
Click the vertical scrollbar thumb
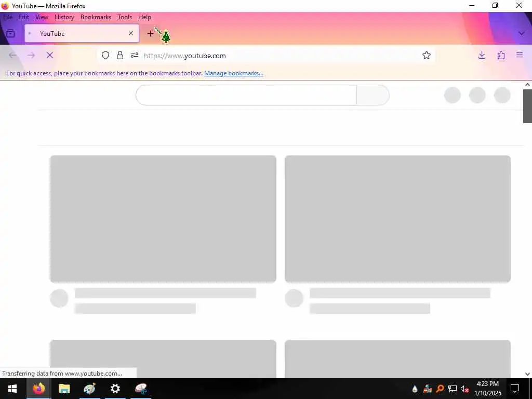(x=527, y=106)
